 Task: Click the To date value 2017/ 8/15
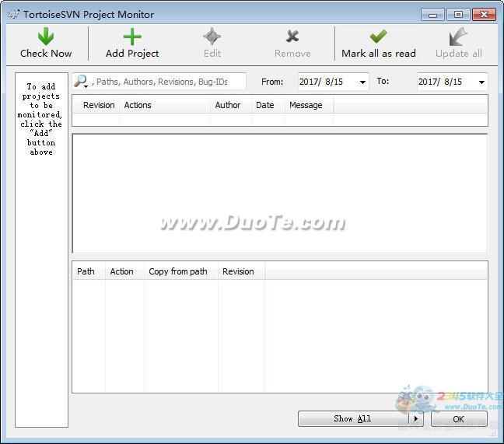tap(440, 82)
